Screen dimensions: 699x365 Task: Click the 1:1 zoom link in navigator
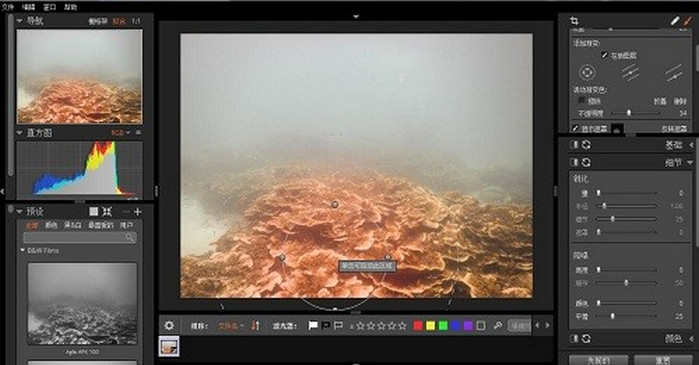pos(136,21)
